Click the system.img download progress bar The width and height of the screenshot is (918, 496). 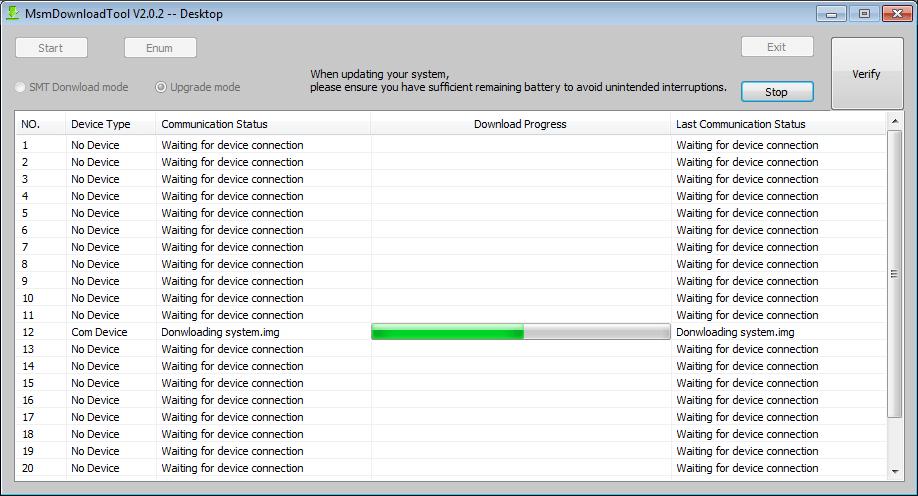(520, 332)
